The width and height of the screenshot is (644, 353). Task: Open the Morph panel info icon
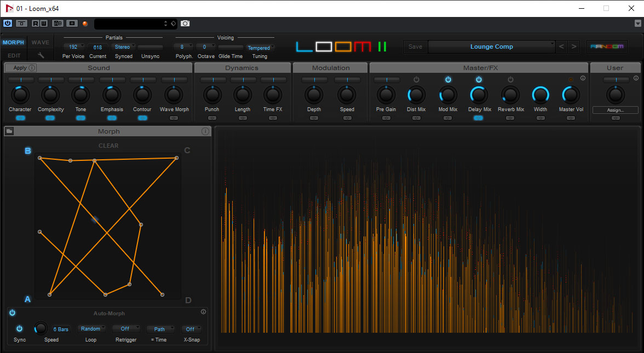[205, 131]
